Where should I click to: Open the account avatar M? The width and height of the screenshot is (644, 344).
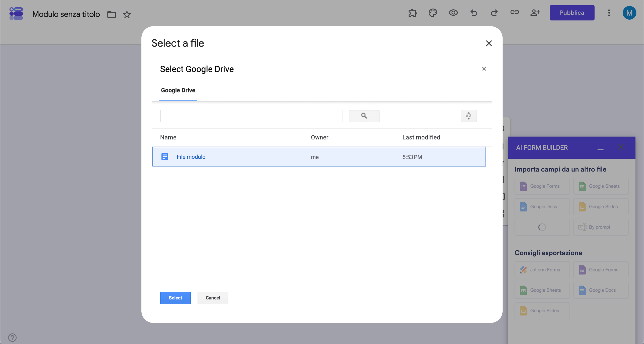click(629, 13)
